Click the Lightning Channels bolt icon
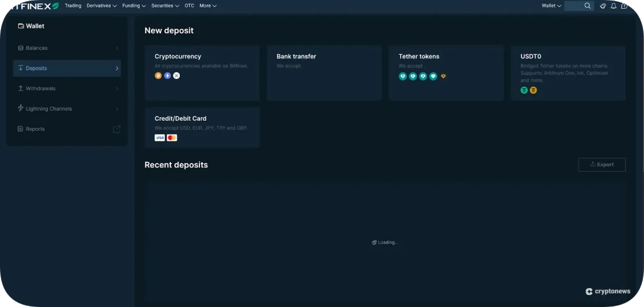The height and width of the screenshot is (307, 644). click(21, 108)
